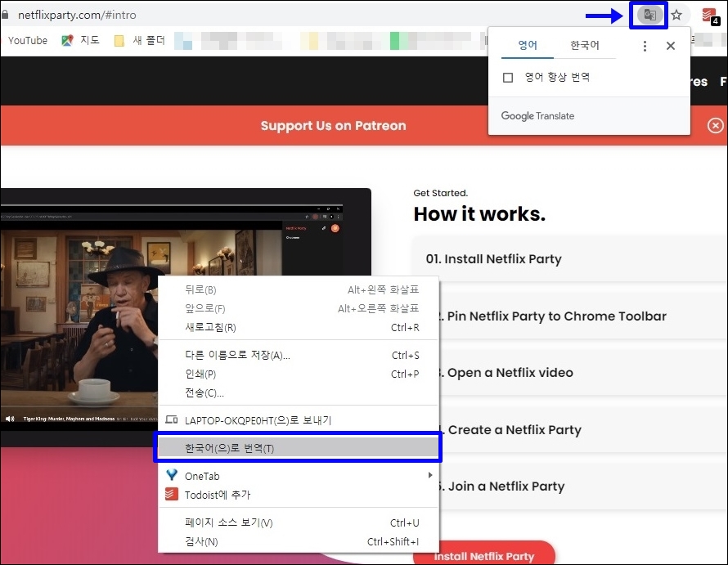
Task: Open the YouTube bookmark
Action: (27, 40)
